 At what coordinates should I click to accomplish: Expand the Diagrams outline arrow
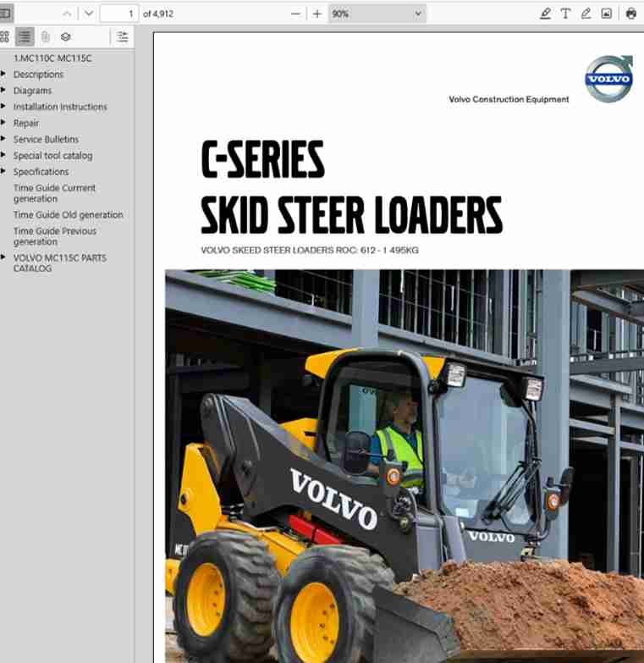3,90
